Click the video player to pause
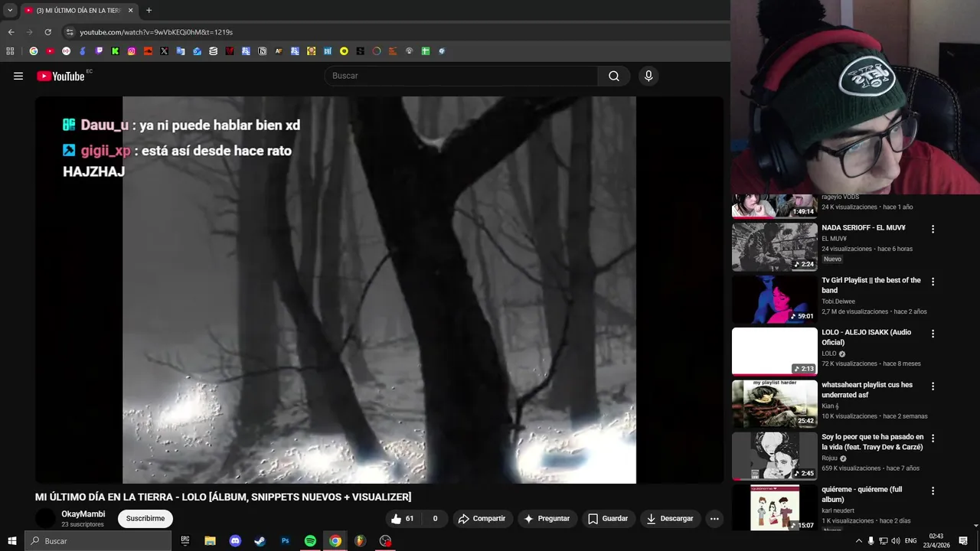980x551 pixels. pyautogui.click(x=379, y=290)
